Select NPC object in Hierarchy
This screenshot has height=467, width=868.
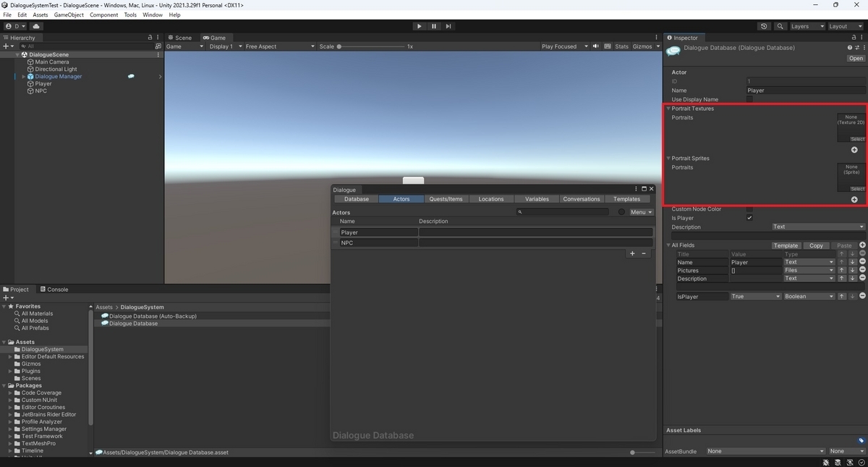pyautogui.click(x=41, y=91)
